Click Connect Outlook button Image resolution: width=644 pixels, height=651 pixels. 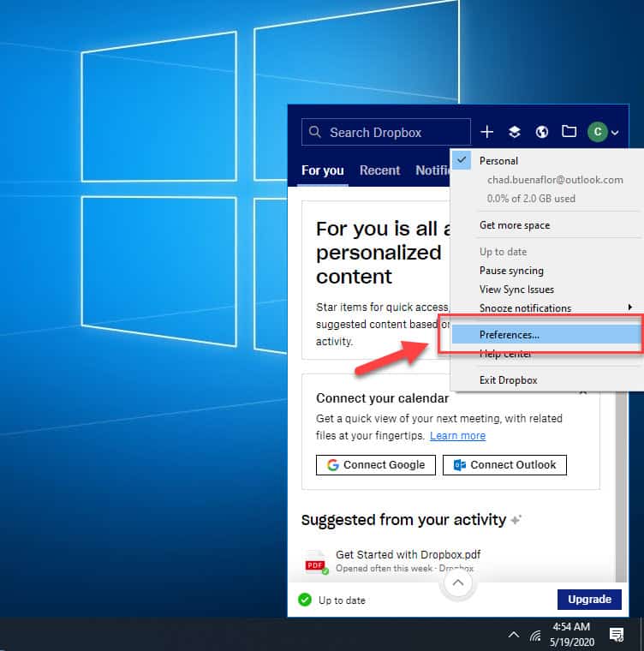pos(504,464)
